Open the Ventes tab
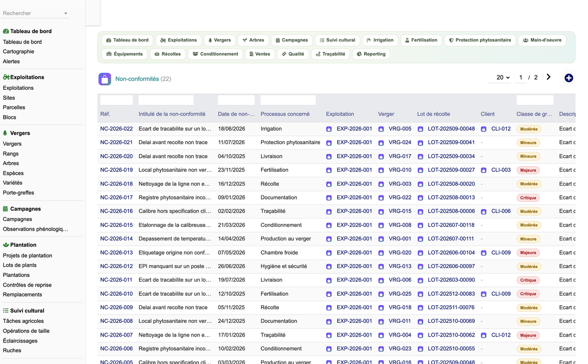 260,54
